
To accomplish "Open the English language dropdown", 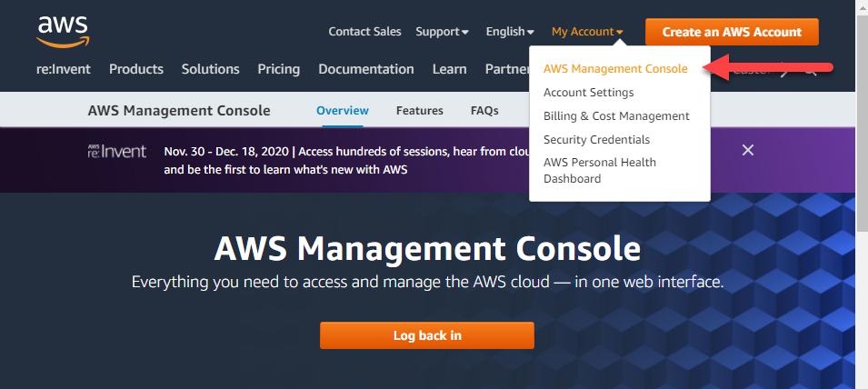I will click(x=510, y=32).
